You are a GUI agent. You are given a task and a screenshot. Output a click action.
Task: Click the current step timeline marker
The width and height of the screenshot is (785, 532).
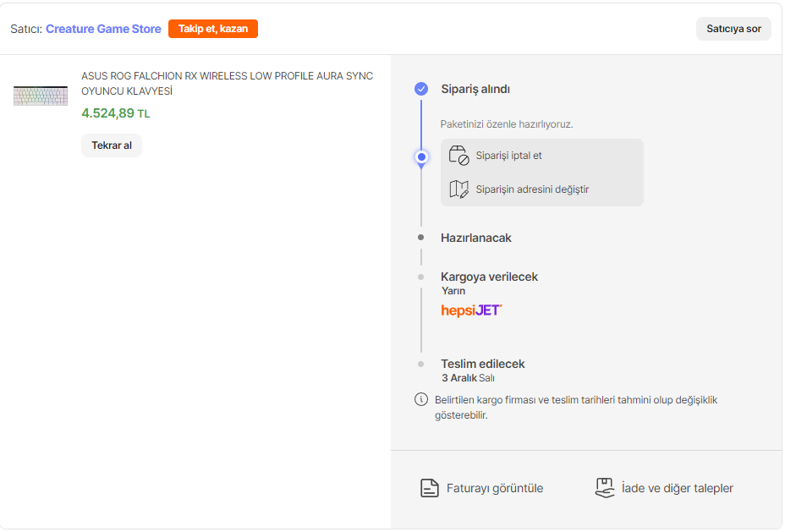pyautogui.click(x=421, y=156)
